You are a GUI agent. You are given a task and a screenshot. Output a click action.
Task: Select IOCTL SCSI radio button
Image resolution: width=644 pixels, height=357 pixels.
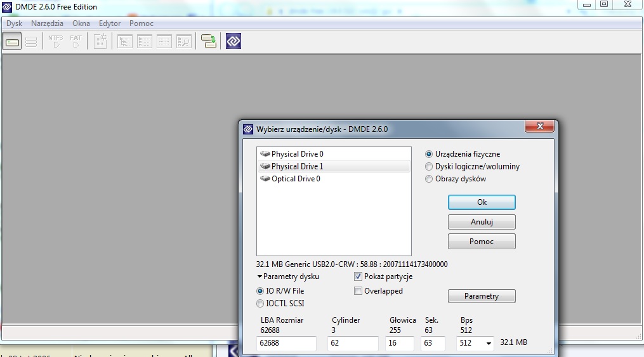pyautogui.click(x=260, y=303)
